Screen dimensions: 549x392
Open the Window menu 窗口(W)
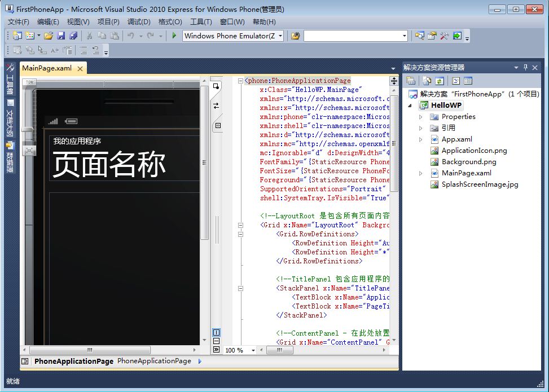point(232,21)
